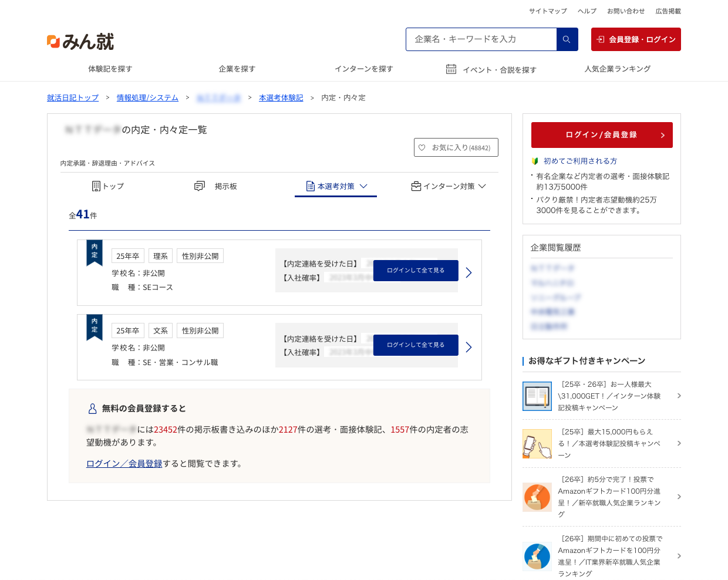The width and height of the screenshot is (728, 580).
Task: Click the briefcase icon on インターン対策
Action: click(416, 186)
